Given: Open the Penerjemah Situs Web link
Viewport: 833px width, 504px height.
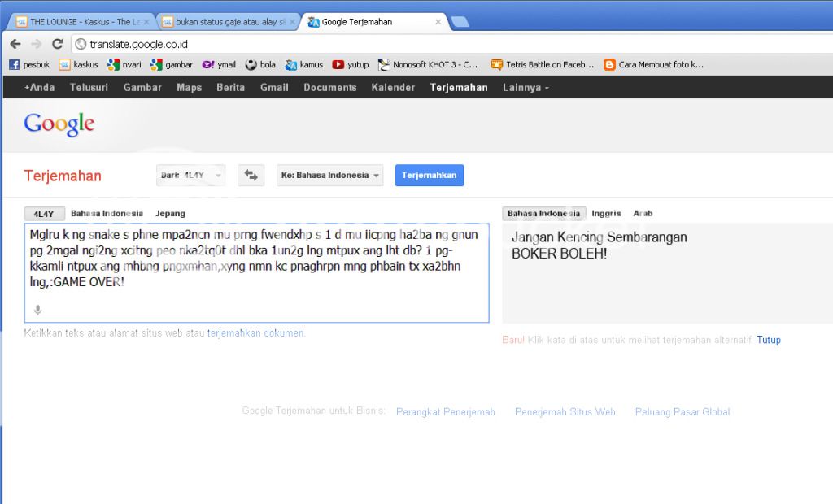Looking at the screenshot, I should click(565, 412).
